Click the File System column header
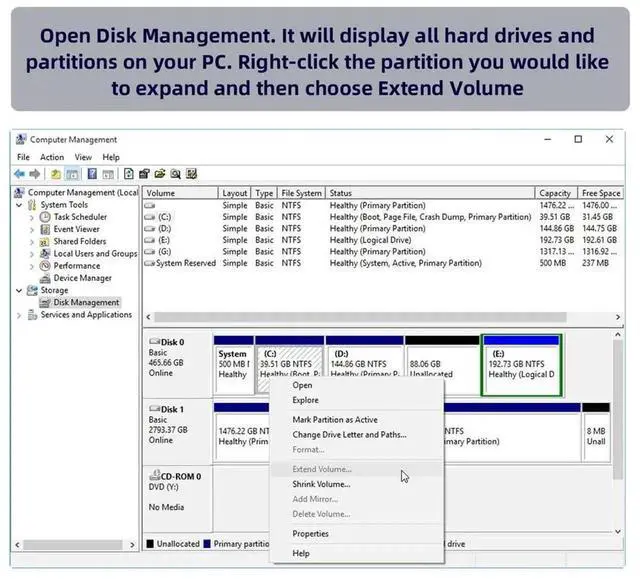The width and height of the screenshot is (640, 579). coord(301,193)
